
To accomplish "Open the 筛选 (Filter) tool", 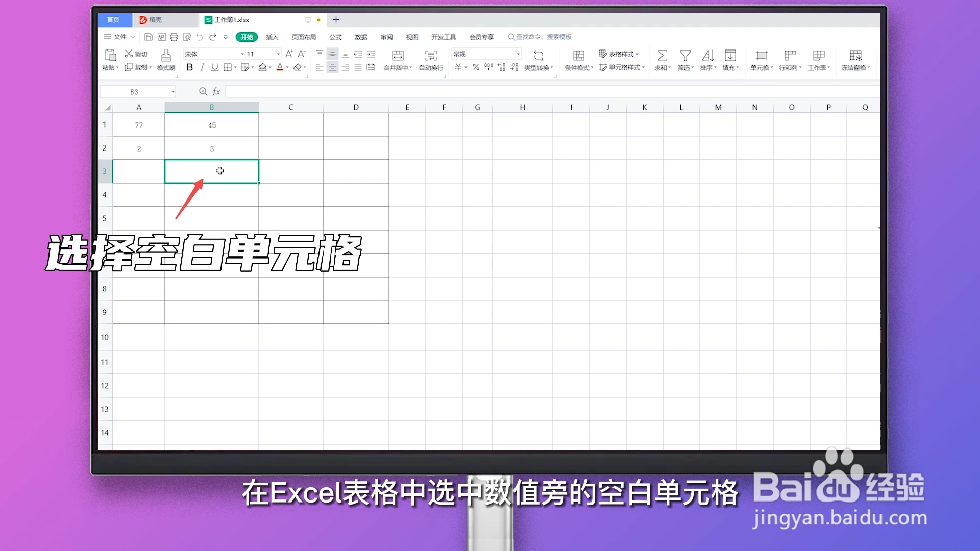I will (685, 60).
